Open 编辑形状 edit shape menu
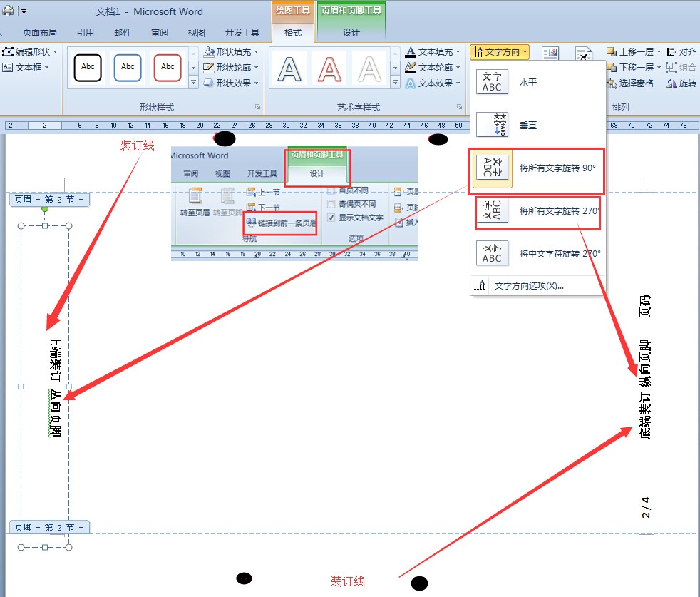 point(30,52)
